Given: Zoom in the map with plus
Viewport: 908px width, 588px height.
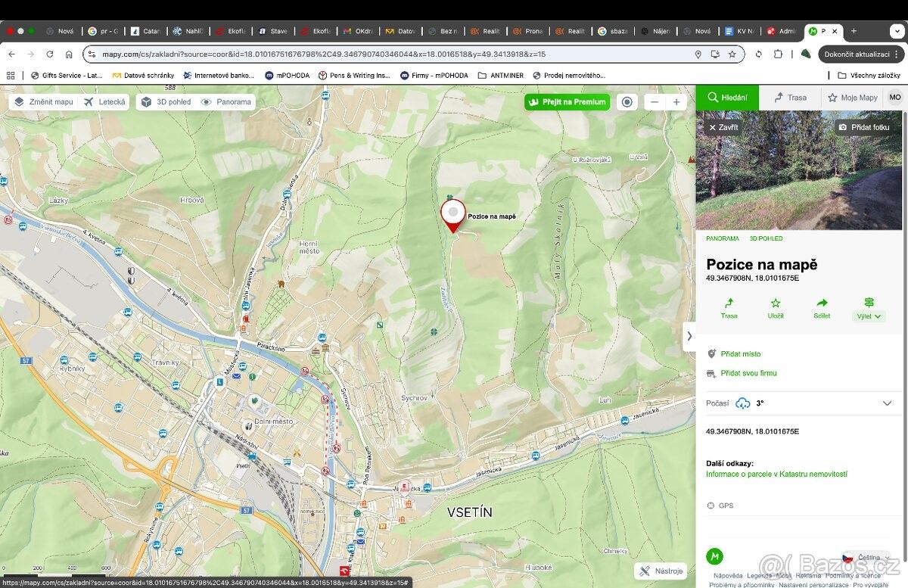Looking at the screenshot, I should click(676, 102).
